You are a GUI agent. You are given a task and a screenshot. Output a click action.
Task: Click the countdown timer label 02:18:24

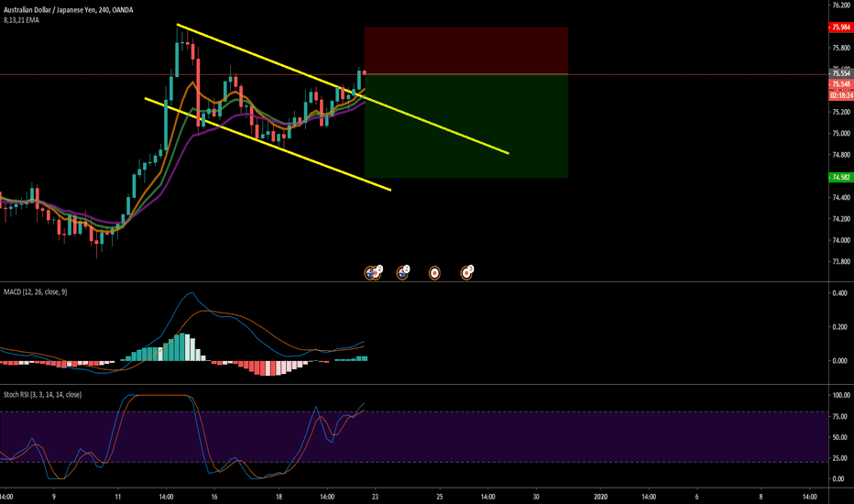(839, 93)
